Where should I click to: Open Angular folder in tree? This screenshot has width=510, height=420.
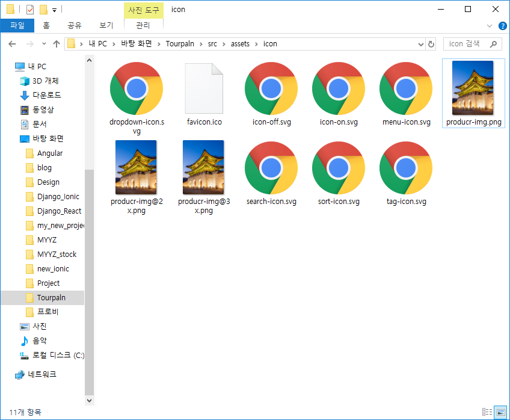(45, 153)
